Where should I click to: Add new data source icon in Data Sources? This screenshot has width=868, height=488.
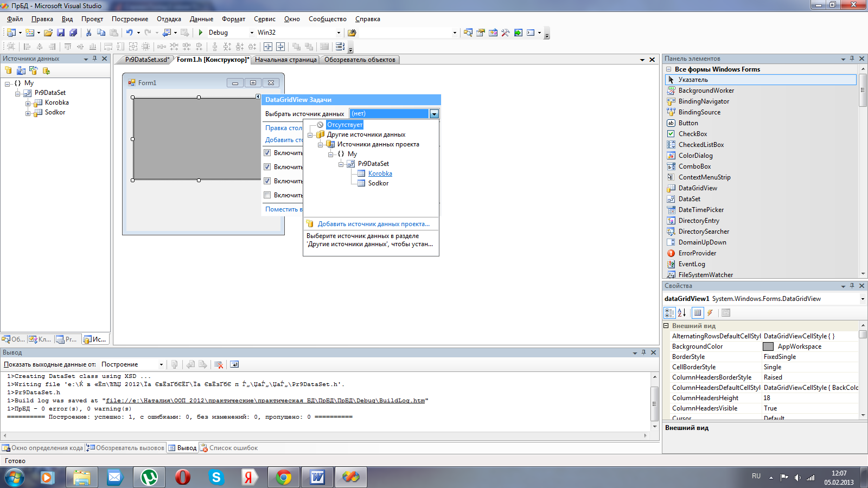[x=8, y=70]
